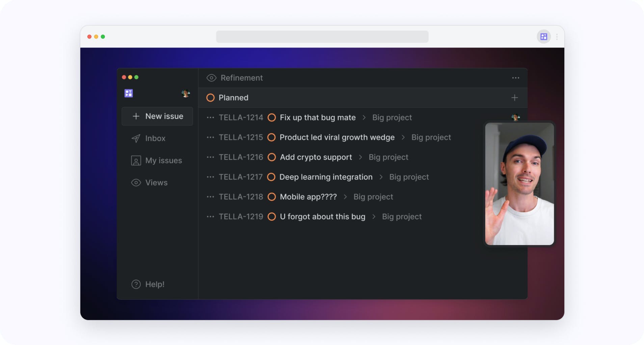Open options dots for TELLA-1218

[x=210, y=197]
